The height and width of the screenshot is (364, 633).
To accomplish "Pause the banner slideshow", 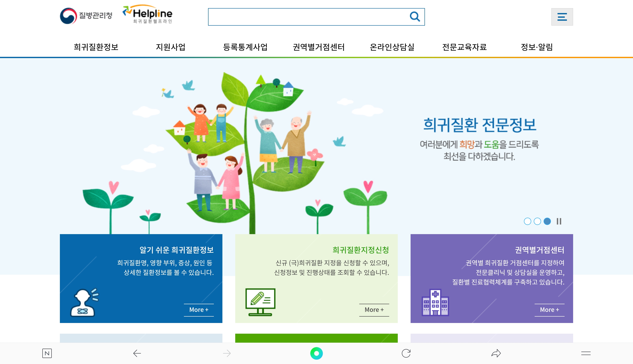I will (559, 221).
